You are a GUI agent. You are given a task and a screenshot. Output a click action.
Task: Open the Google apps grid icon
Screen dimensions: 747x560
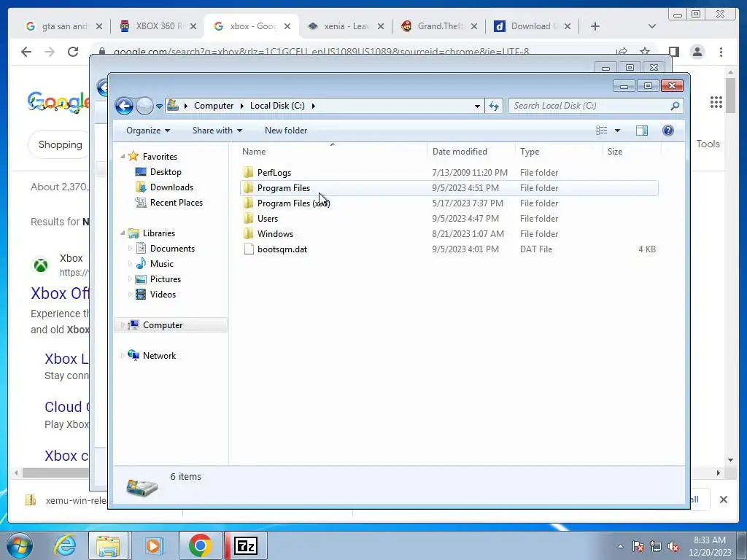pyautogui.click(x=716, y=102)
